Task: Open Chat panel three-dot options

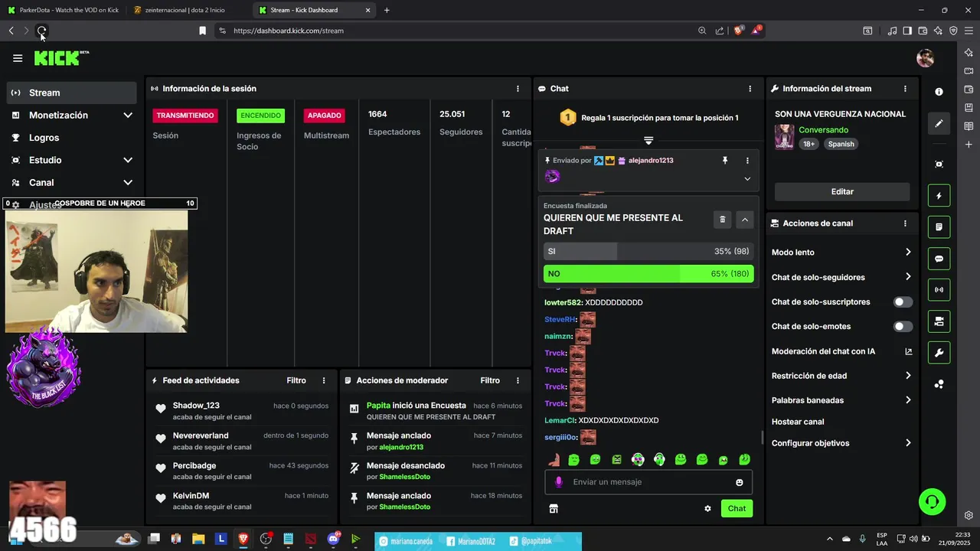Action: tap(750, 89)
